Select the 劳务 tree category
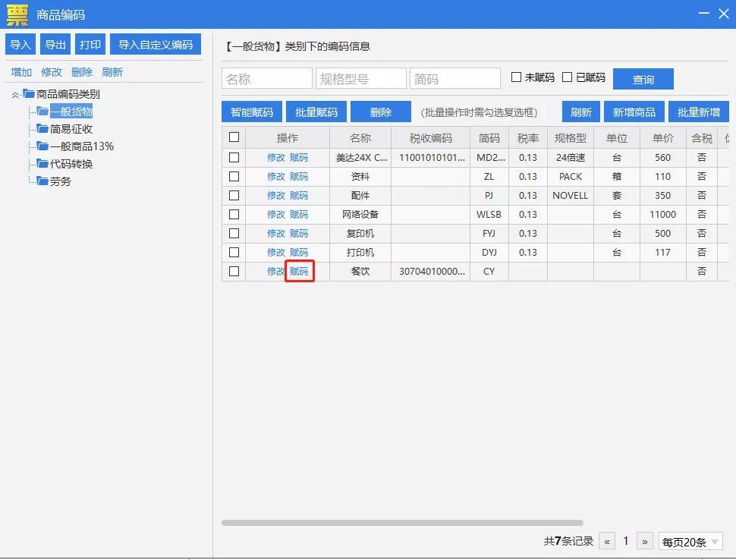The height and width of the screenshot is (560, 736). pyautogui.click(x=61, y=181)
